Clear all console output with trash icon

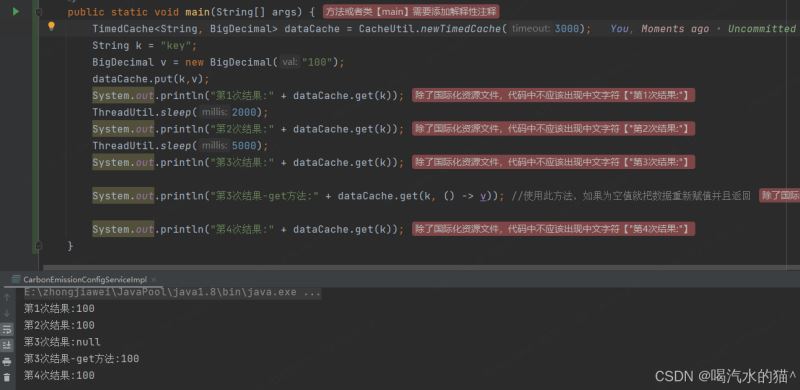click(x=7, y=377)
